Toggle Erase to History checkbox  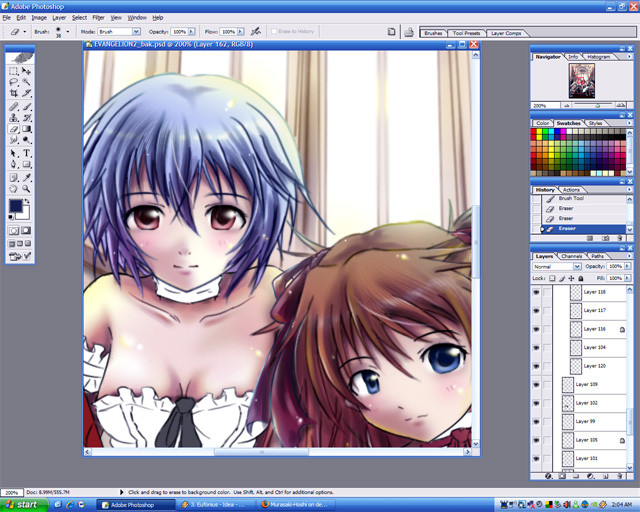(x=274, y=31)
